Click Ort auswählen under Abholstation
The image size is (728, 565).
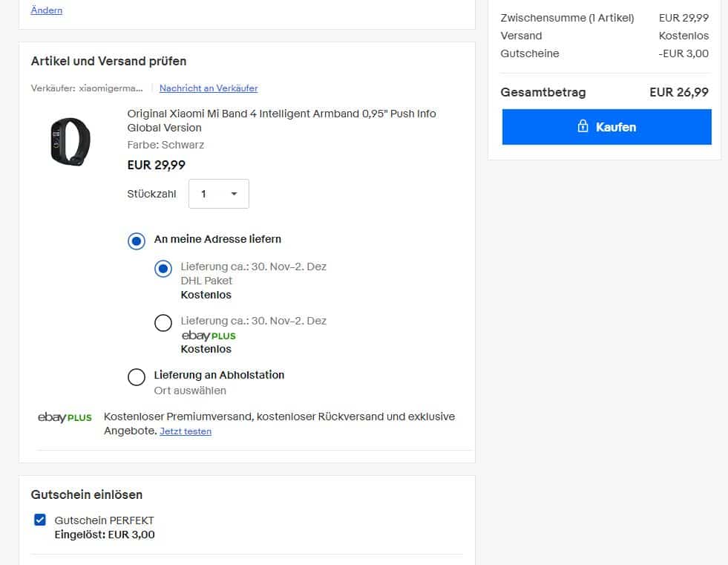[190, 391]
